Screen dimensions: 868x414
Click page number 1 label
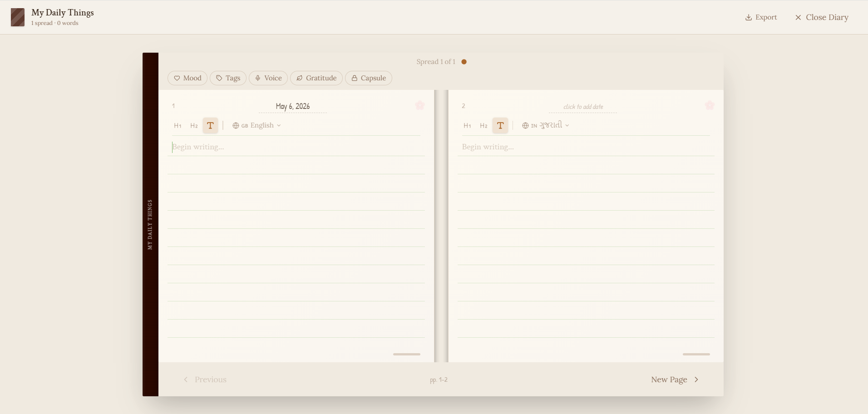(173, 106)
